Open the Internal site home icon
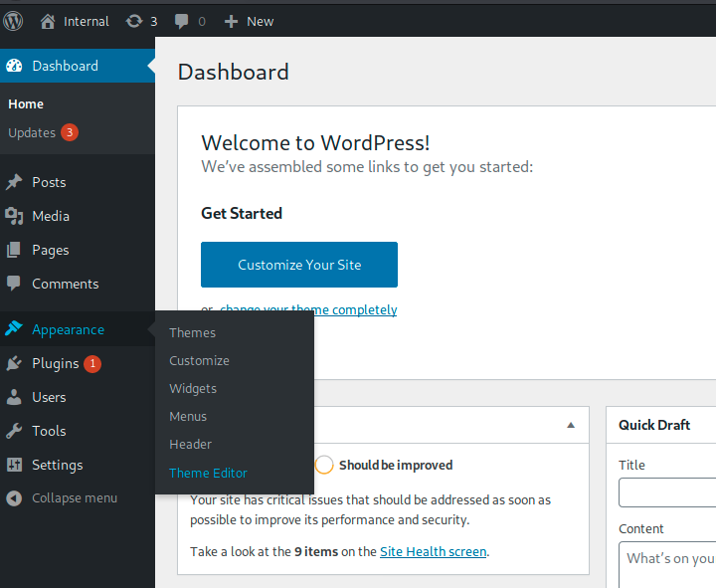 (x=48, y=22)
